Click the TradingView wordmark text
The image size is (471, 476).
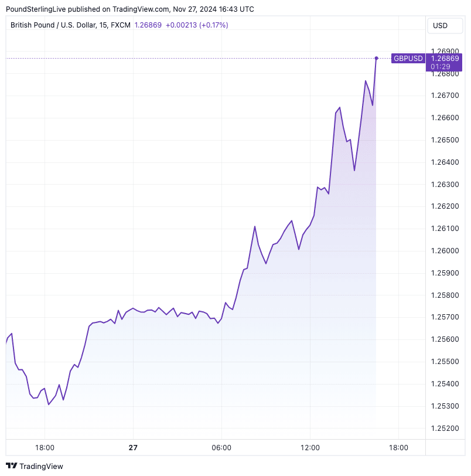[41, 466]
